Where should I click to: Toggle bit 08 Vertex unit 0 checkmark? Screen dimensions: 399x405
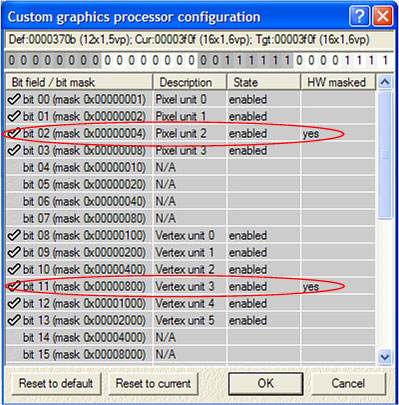(x=14, y=235)
